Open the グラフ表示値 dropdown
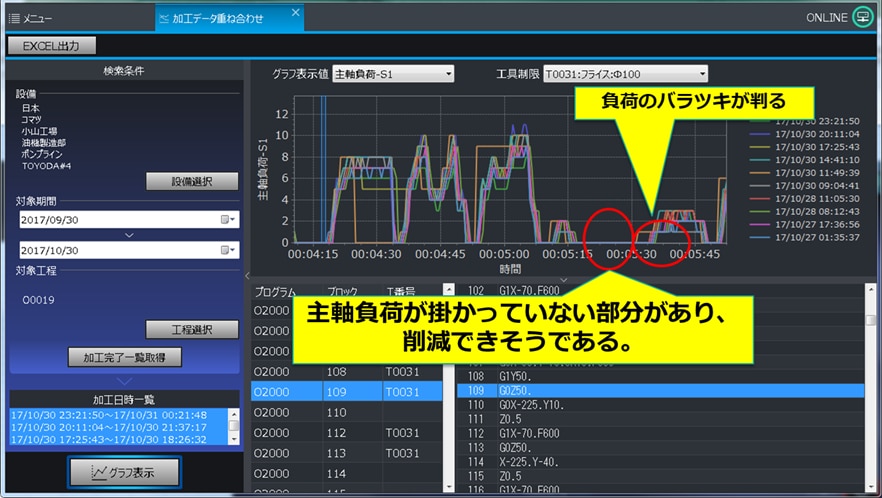 393,73
